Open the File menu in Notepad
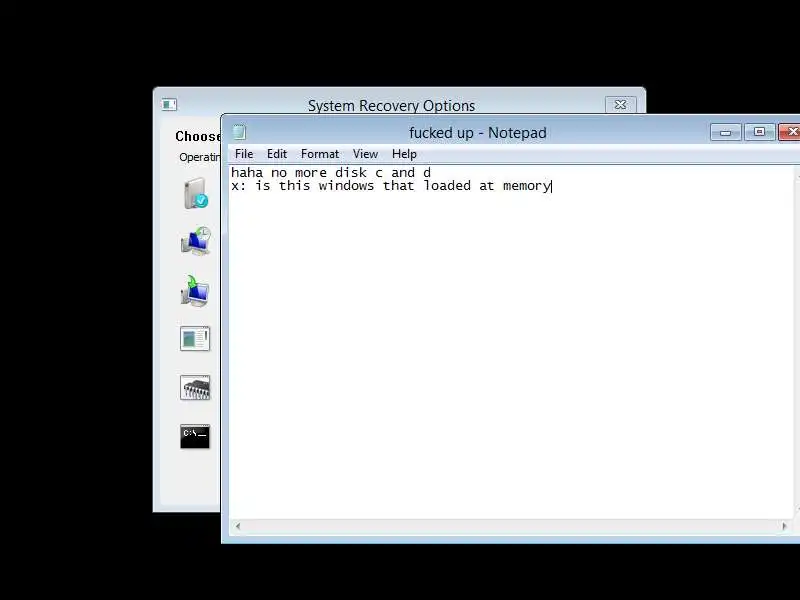The width and height of the screenshot is (800, 600). click(x=244, y=154)
